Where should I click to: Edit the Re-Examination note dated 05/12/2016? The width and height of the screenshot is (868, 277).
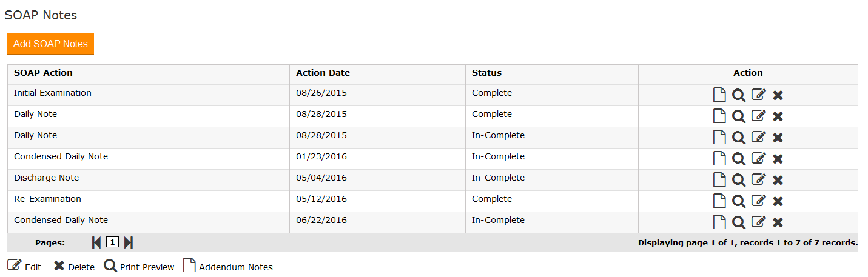pyautogui.click(x=758, y=201)
